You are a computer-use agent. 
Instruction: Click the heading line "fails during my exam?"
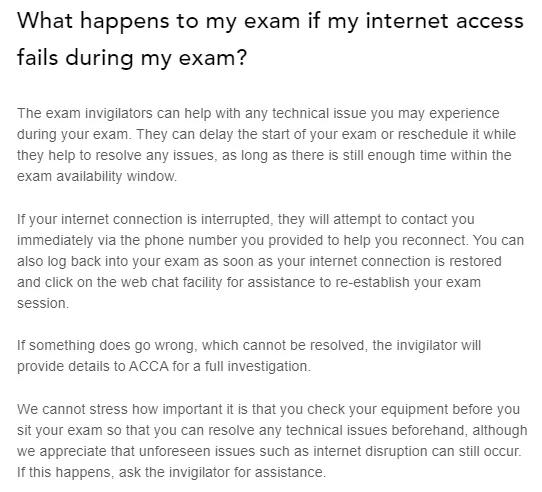[132, 58]
